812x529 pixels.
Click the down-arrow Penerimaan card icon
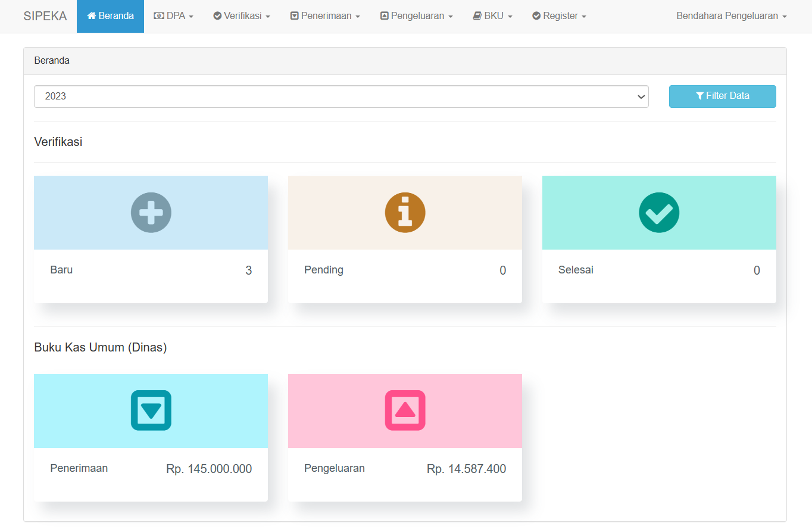click(151, 410)
